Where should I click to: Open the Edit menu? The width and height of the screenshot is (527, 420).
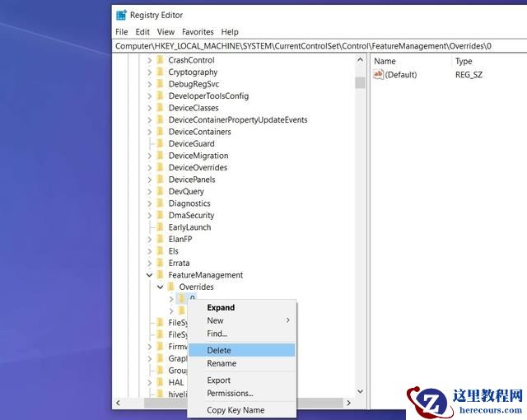pos(142,32)
